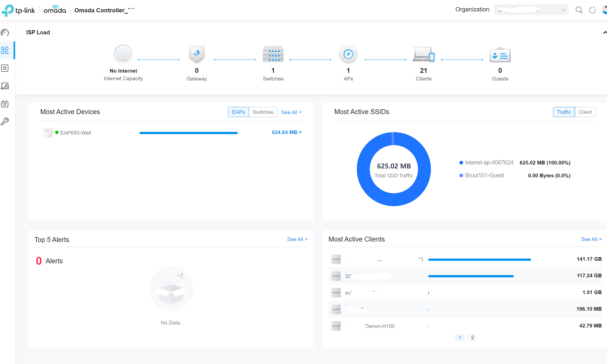Click the 117.24 GB client usage bar
The width and height of the screenshot is (607, 364).
tap(471, 276)
